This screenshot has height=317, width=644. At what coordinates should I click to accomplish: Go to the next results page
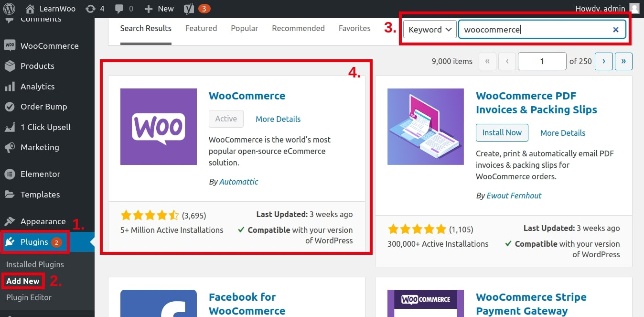[604, 61]
